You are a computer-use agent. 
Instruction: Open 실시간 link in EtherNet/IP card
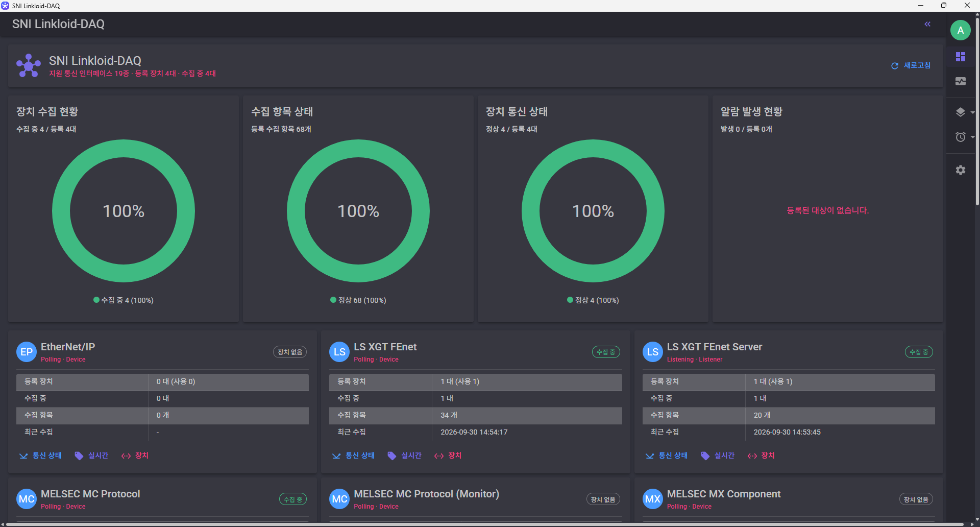point(91,456)
